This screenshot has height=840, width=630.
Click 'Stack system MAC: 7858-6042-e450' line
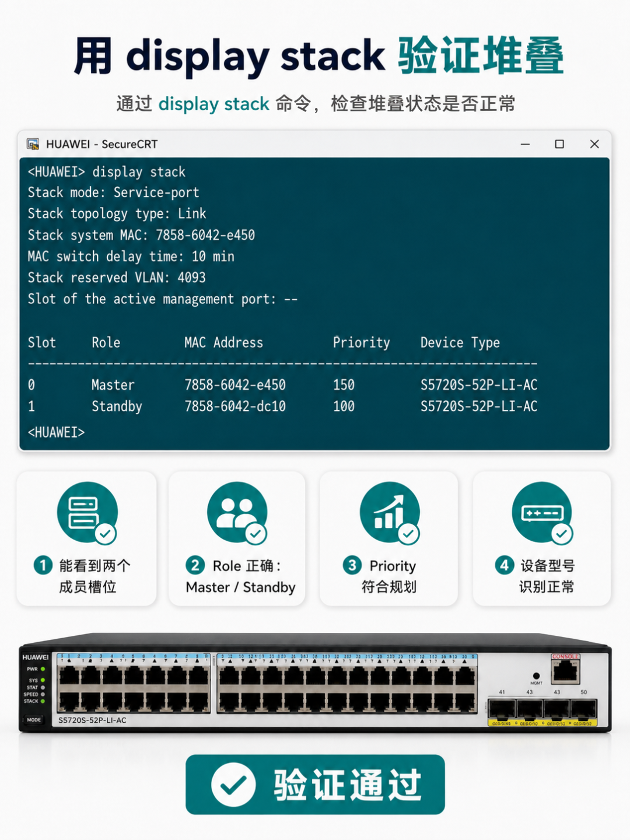coord(141,235)
